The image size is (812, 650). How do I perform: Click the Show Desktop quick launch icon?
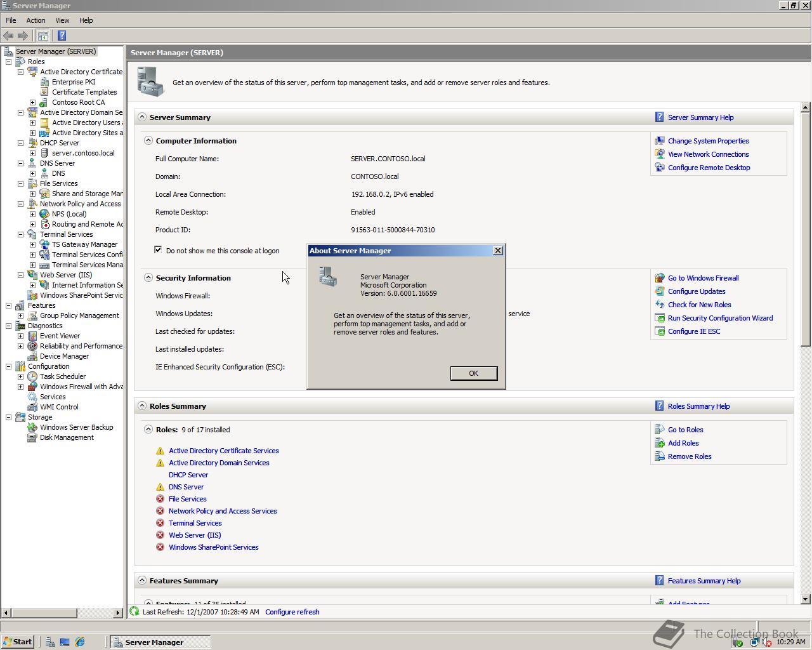click(65, 642)
